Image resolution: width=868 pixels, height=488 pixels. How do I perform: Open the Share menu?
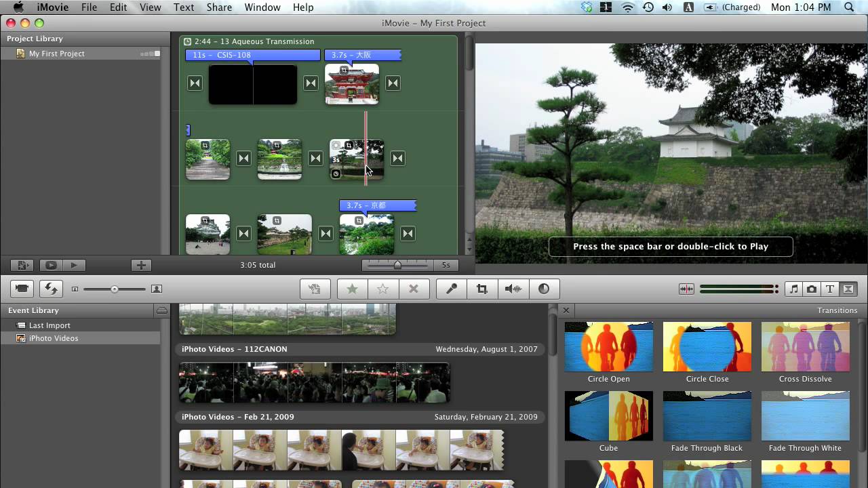click(219, 7)
